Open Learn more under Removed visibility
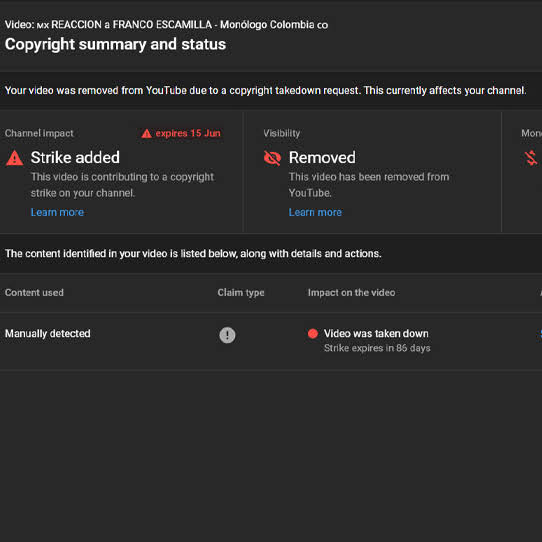This screenshot has width=542, height=542. 315,212
